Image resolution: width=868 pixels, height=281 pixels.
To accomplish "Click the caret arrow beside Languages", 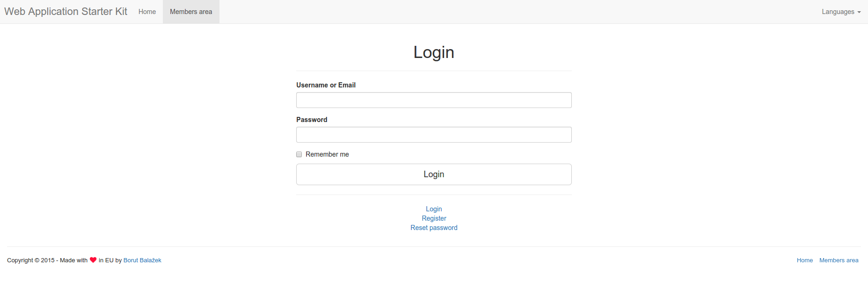I will [x=859, y=12].
